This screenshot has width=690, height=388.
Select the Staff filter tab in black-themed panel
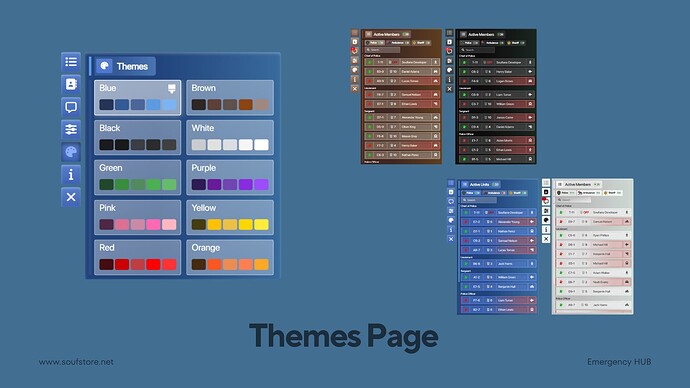tap(516, 43)
